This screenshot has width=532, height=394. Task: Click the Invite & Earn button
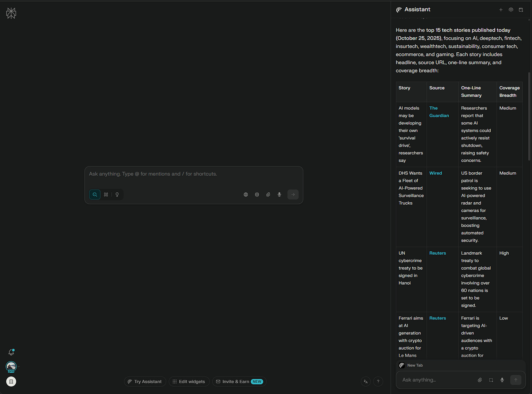(239, 382)
